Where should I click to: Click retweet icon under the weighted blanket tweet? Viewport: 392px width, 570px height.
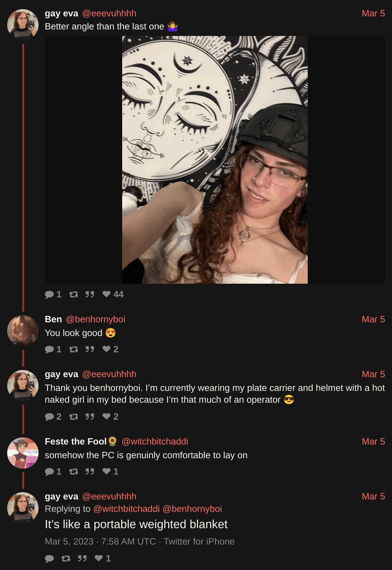tap(66, 559)
